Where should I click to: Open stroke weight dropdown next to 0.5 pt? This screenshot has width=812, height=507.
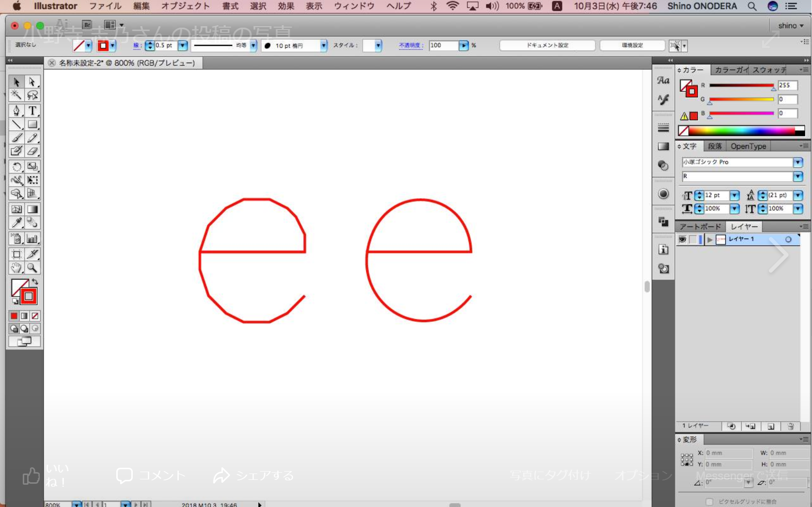tap(183, 46)
